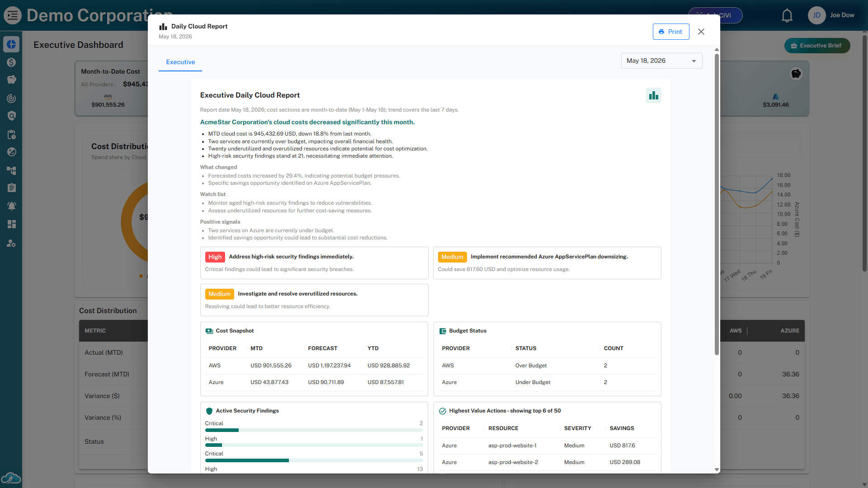Click the High findings bar showing 1

314,446
